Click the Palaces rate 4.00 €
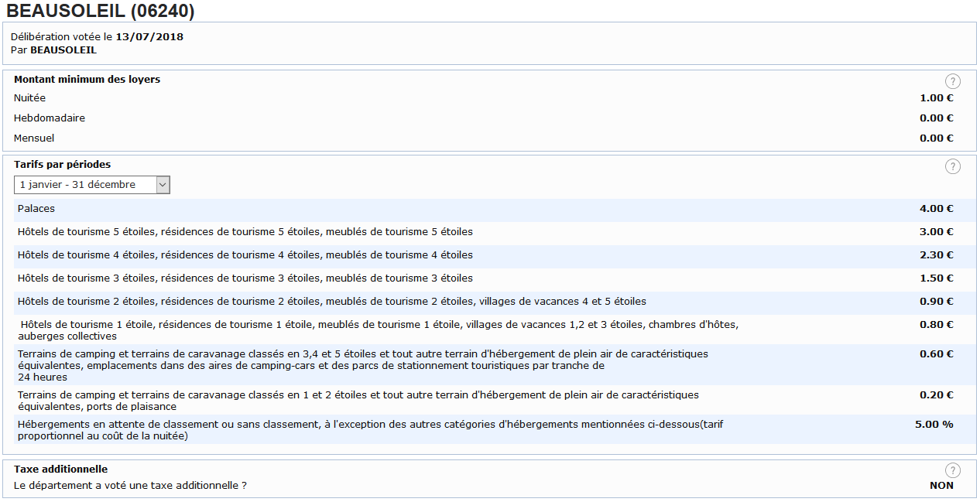Screen dimensions: 980x502 coord(937,209)
